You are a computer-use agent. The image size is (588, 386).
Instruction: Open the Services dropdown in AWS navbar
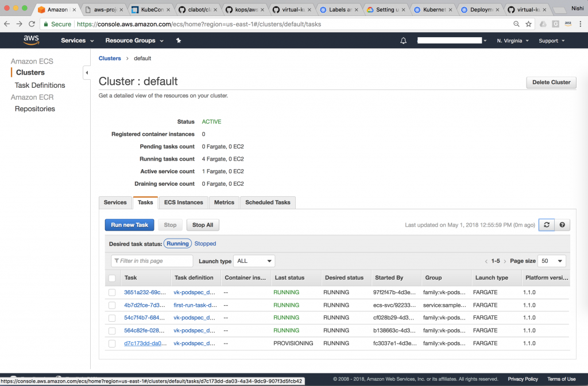coord(78,40)
